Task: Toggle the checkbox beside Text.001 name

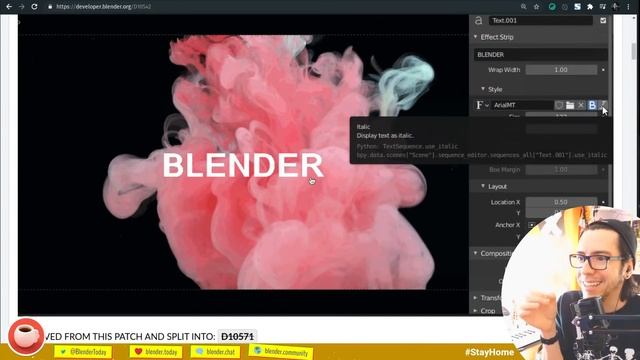Action: [603, 20]
